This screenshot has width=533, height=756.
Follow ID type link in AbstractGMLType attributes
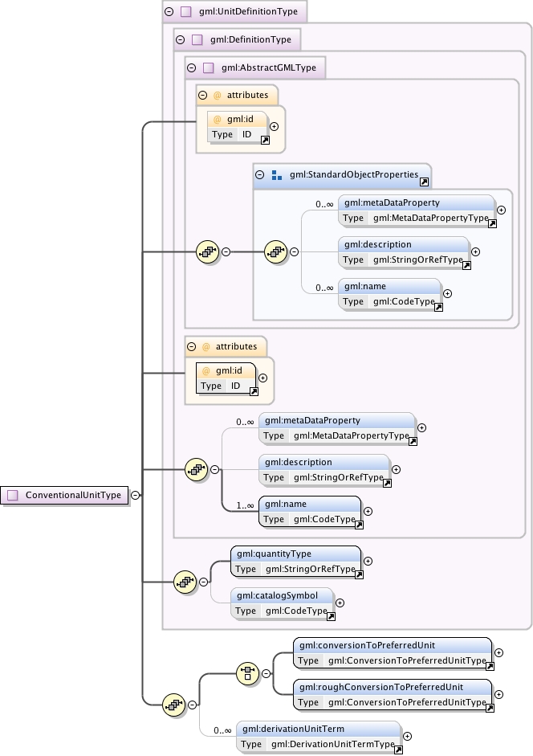[x=265, y=141]
